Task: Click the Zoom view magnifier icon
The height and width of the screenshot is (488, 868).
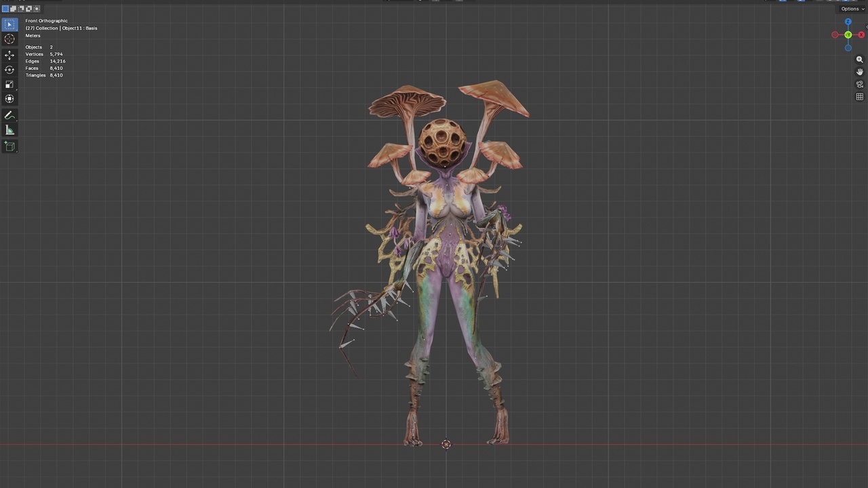Action: (x=859, y=60)
